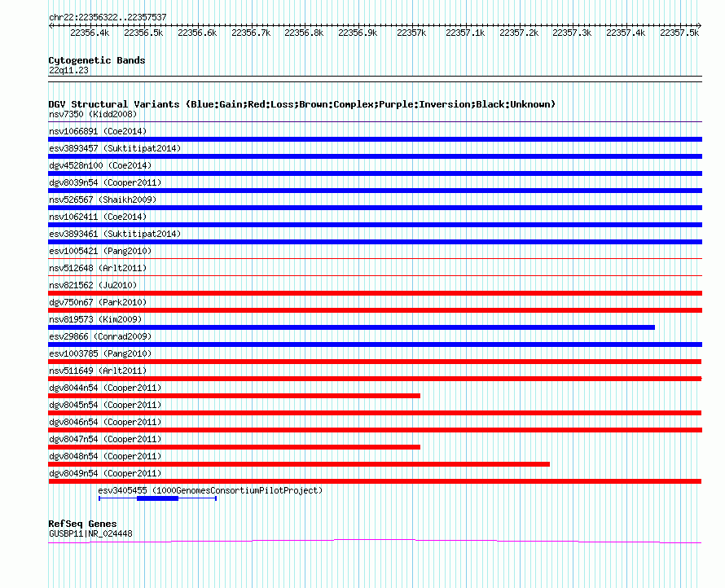Click the 22356.4k ruler tick label
This screenshot has width=725, height=588.
click(x=90, y=33)
